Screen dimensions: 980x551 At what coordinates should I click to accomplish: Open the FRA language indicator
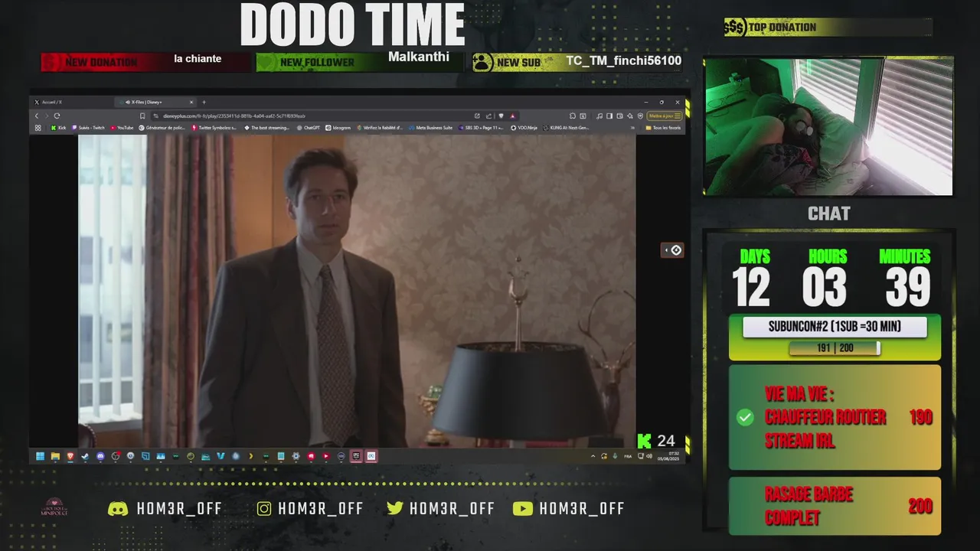tap(628, 456)
